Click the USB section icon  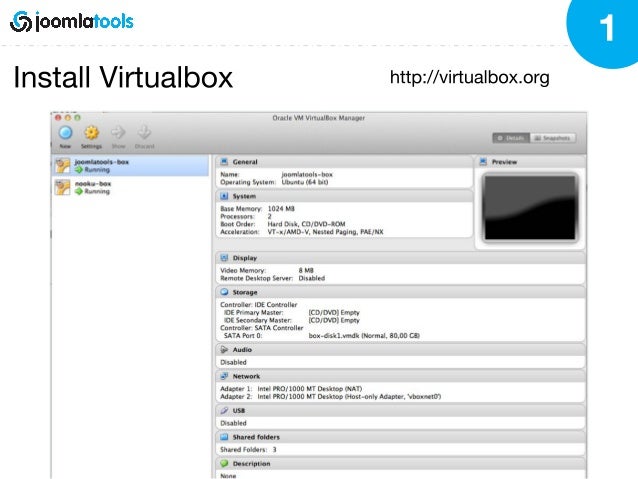coord(224,411)
